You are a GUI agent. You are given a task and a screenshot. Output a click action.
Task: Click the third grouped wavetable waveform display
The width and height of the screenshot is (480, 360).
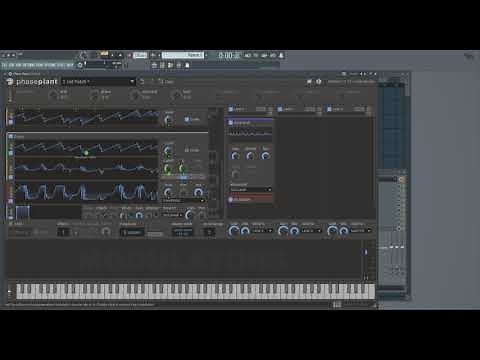[x=86, y=192]
